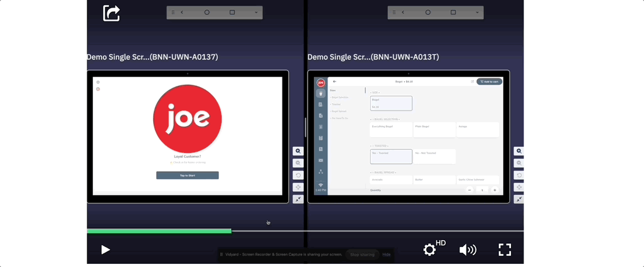Select the Bagel $4.16 size option

tap(391, 103)
